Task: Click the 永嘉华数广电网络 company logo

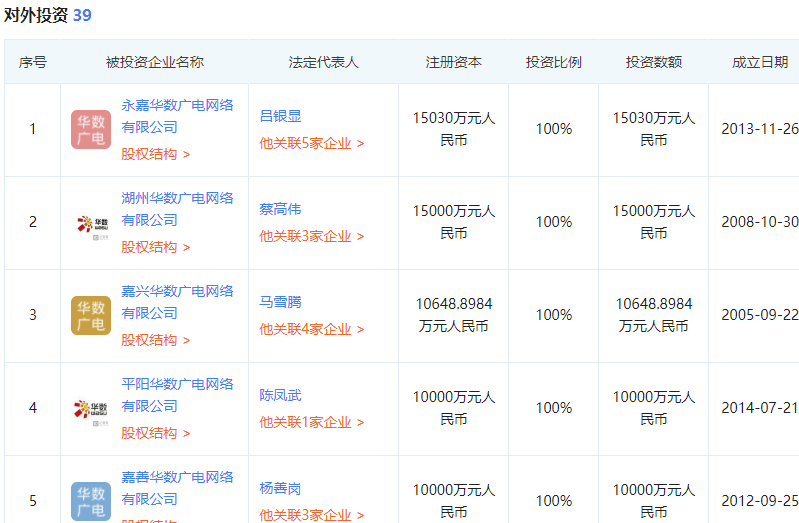Action: point(91,129)
